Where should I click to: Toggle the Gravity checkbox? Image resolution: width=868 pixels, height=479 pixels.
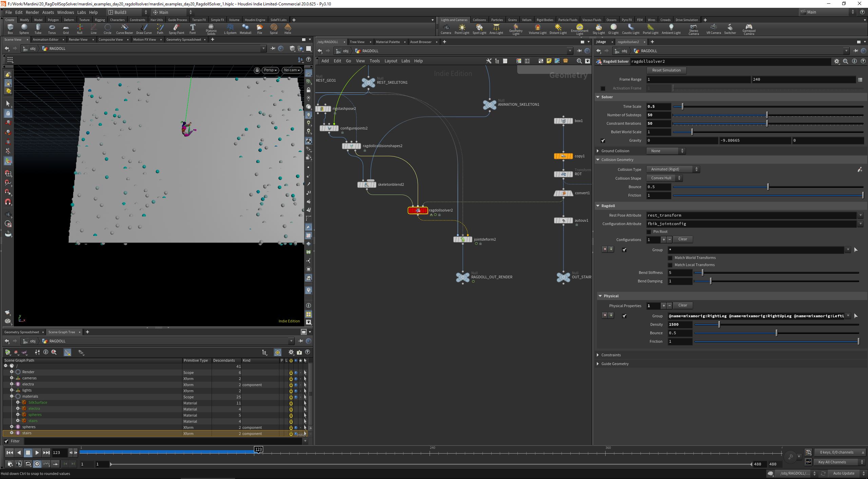tap(603, 141)
